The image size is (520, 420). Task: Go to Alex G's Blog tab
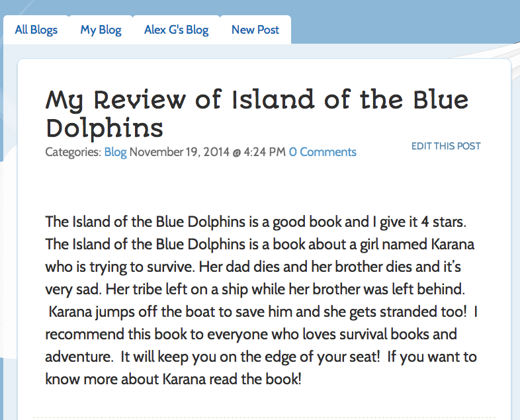tap(176, 30)
